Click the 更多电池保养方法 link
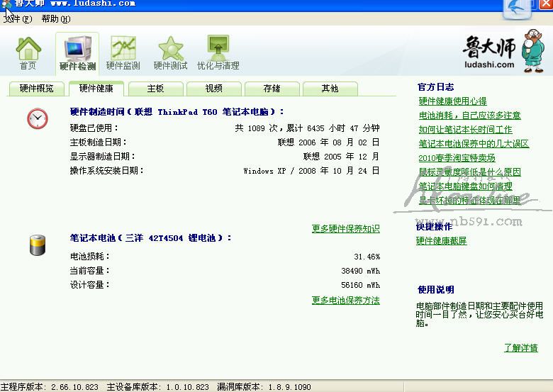 346,301
